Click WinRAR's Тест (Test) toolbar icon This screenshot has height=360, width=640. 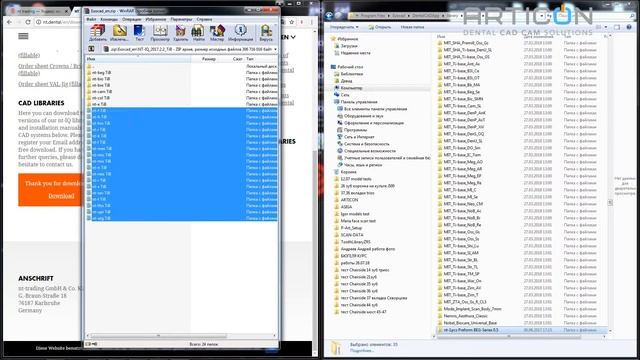[139, 33]
